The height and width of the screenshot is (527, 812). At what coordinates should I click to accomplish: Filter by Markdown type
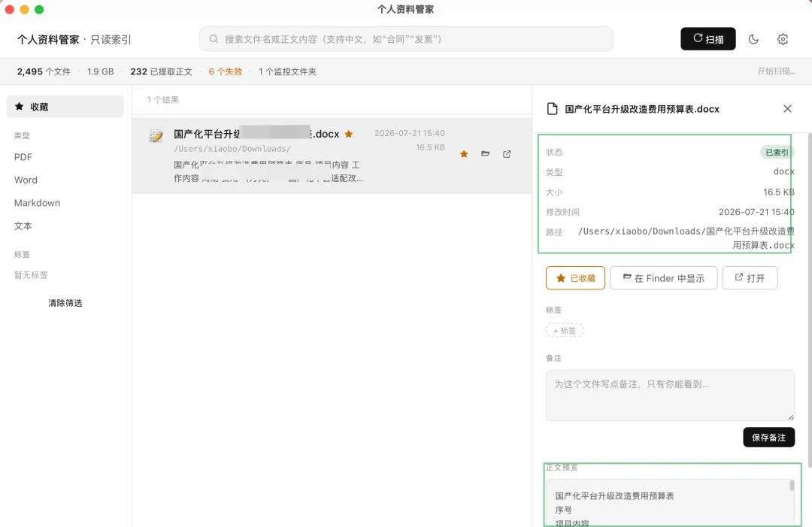coord(38,202)
